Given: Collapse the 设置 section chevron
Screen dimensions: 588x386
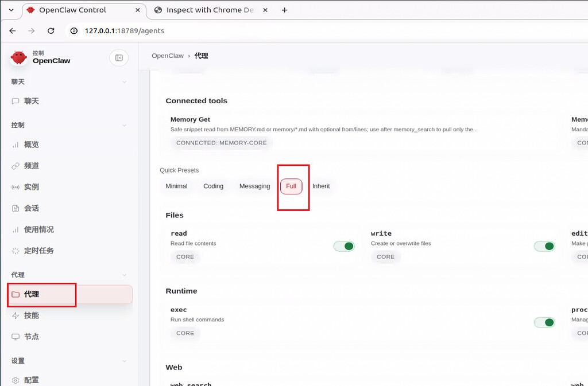Looking at the screenshot, I should click(125, 361).
